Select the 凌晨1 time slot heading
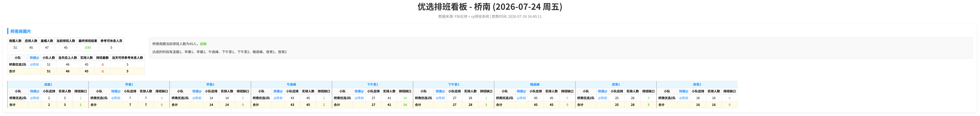980x116 pixels. 48,84
